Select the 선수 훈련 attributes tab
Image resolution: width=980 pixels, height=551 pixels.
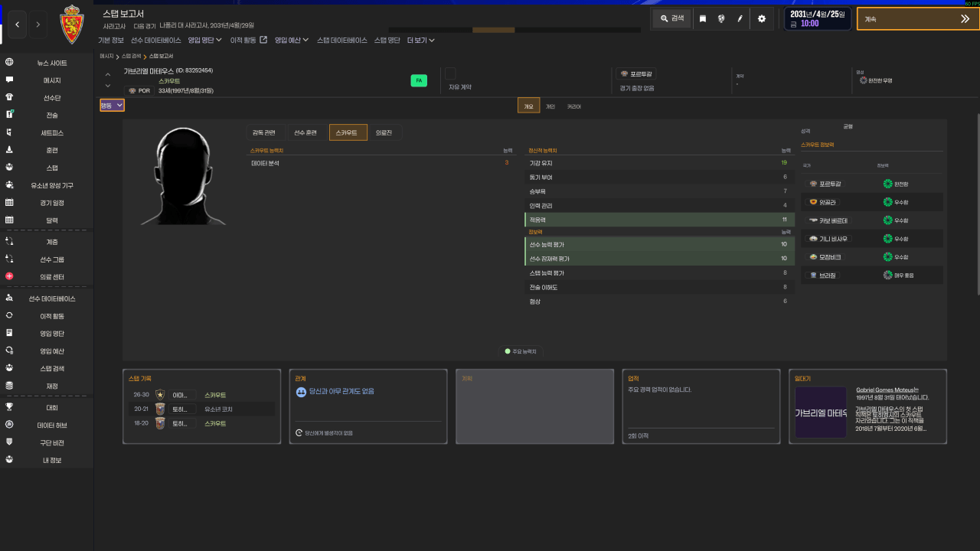click(305, 132)
